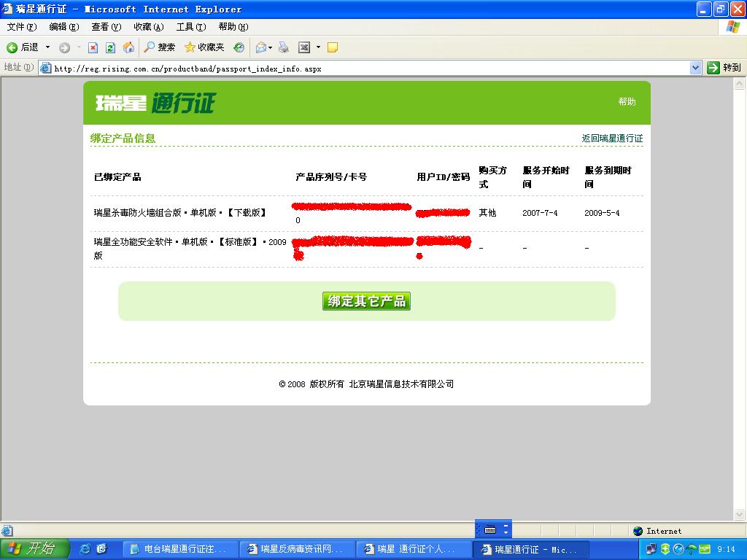This screenshot has width=747, height=560.
Task: Refresh the page with the Refresh icon
Action: click(x=111, y=47)
